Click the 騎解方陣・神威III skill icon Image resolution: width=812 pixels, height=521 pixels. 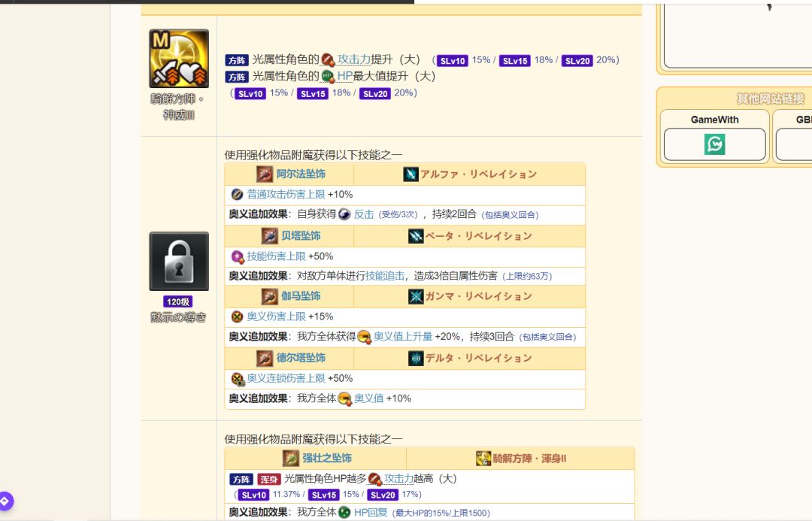179,58
